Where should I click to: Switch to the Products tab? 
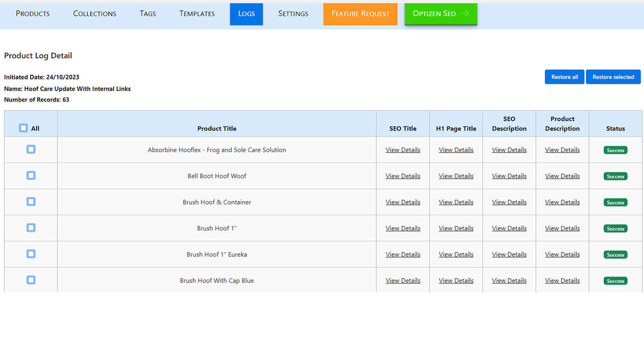tap(32, 14)
